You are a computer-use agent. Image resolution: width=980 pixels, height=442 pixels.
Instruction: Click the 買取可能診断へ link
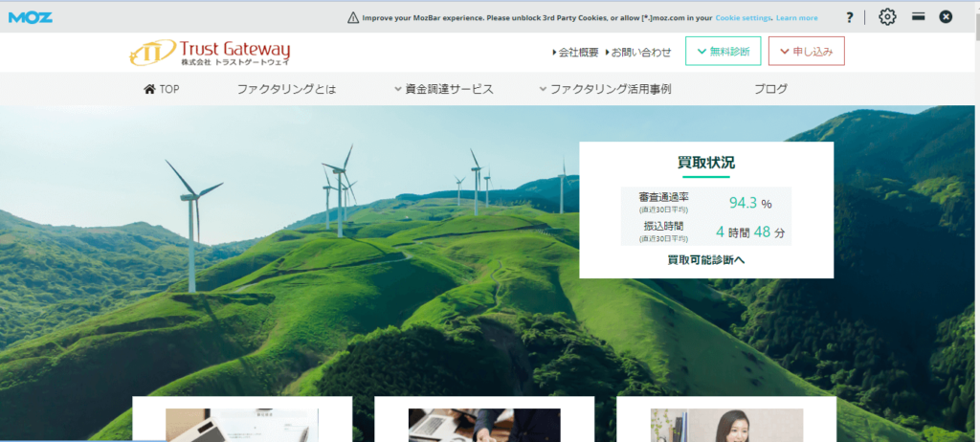(x=705, y=259)
